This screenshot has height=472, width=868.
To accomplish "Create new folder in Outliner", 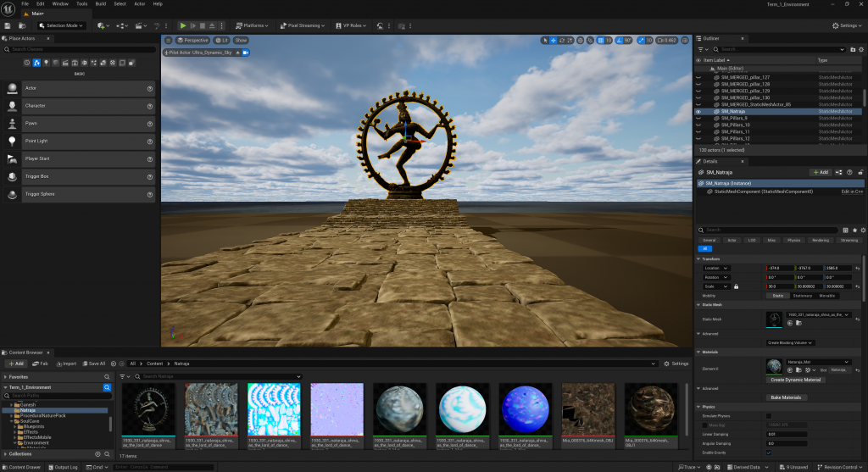I will pos(853,49).
